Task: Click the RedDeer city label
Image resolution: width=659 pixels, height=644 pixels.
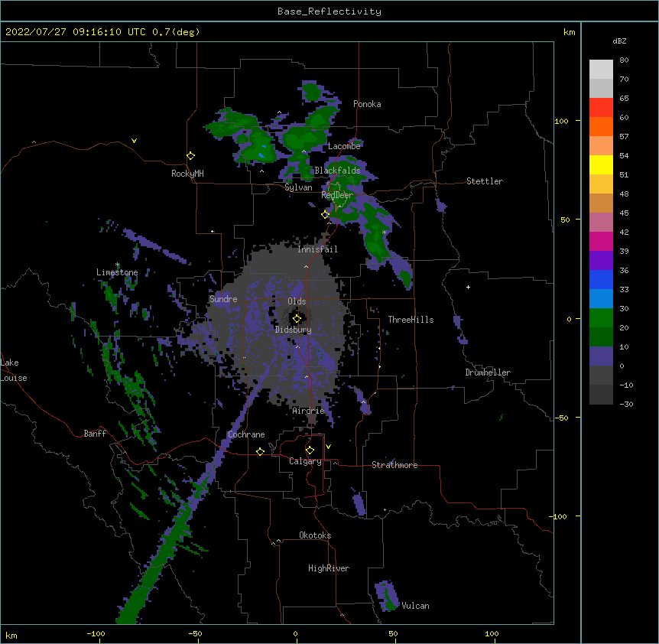Action: (337, 195)
